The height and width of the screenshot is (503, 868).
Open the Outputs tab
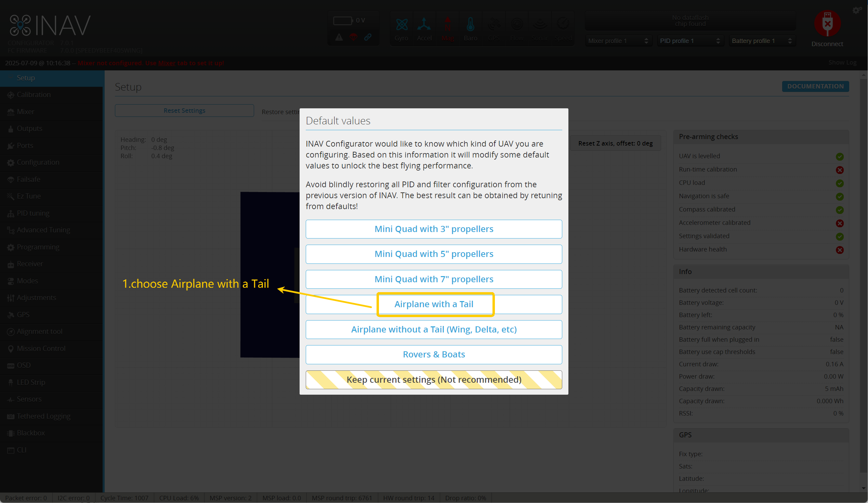(x=52, y=129)
